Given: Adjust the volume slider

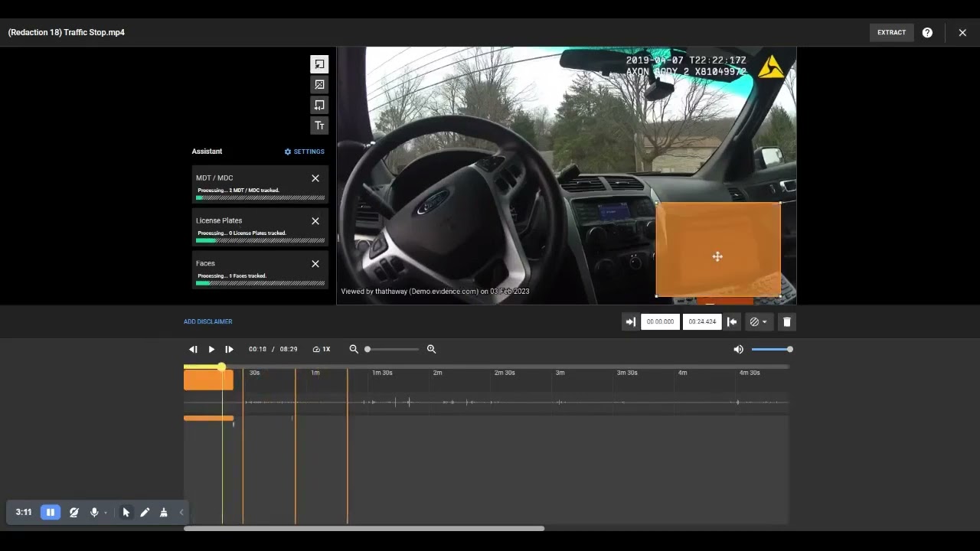Looking at the screenshot, I should pos(772,349).
